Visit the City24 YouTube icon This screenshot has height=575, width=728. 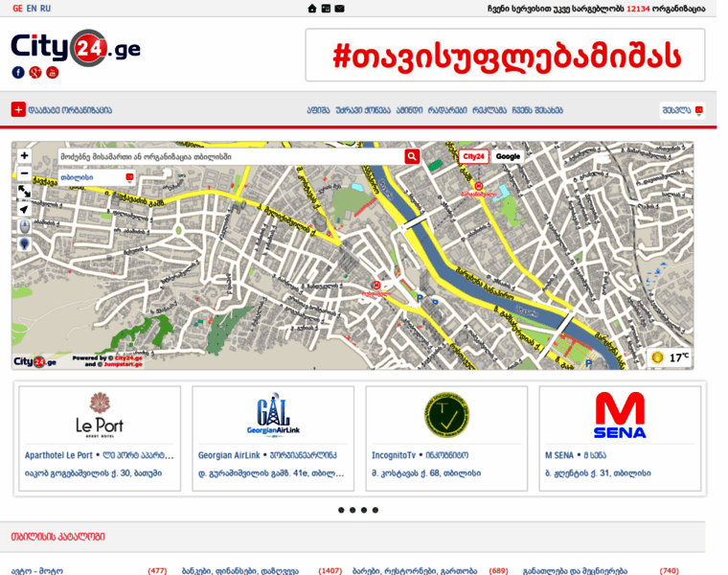coord(53,73)
